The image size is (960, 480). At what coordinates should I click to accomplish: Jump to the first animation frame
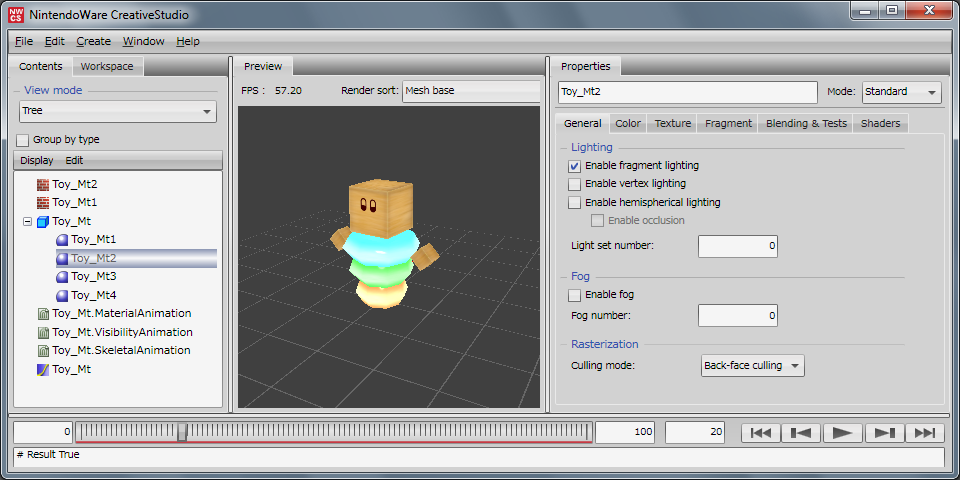760,432
